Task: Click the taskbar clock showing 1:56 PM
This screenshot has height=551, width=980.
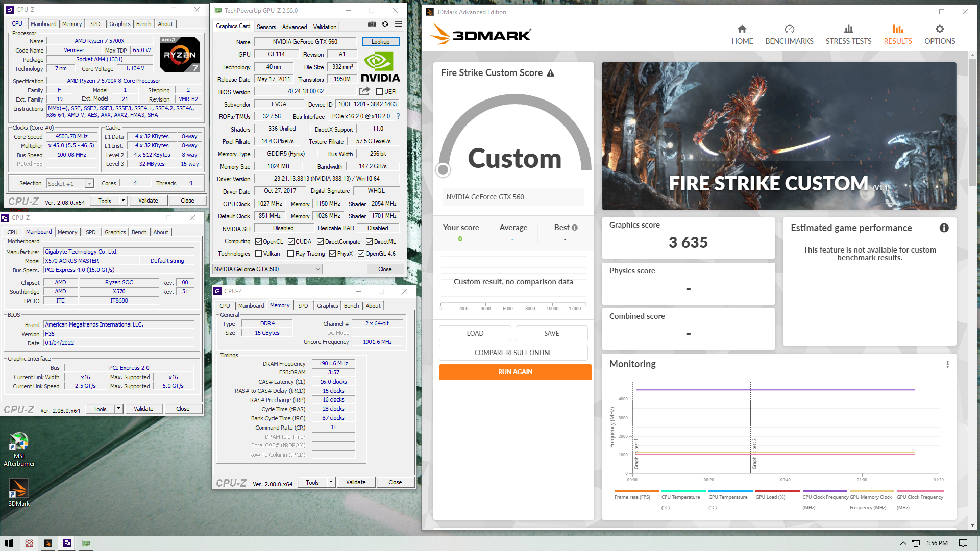Action: (x=937, y=543)
